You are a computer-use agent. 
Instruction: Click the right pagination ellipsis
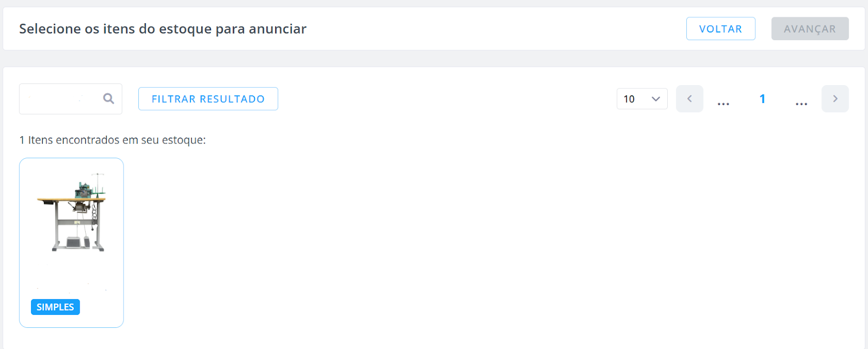pos(801,102)
